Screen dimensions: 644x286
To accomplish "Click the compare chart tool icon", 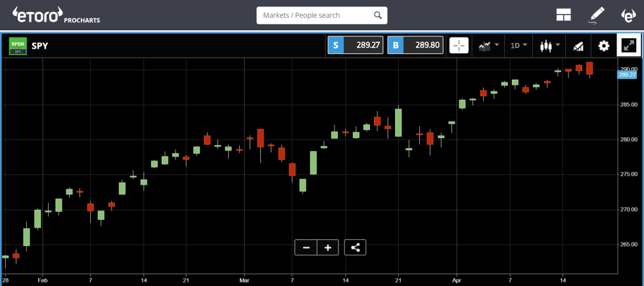I will (x=578, y=45).
